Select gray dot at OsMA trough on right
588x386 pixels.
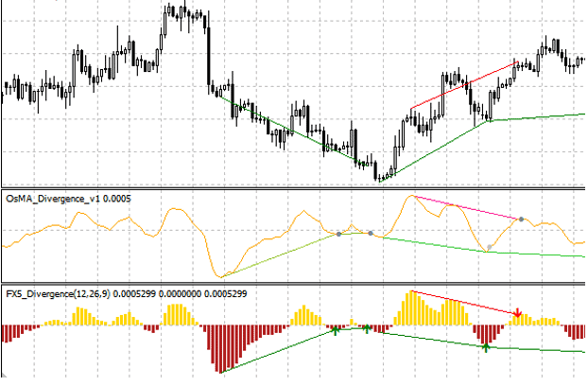click(489, 248)
